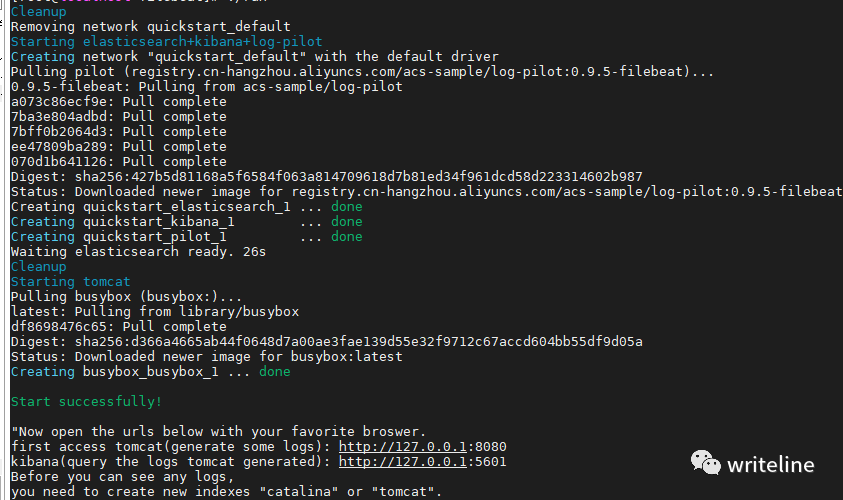This screenshot has width=843, height=500.
Task: Open the tomcat http://127.0.0.1:8080 link
Action: pos(422,447)
